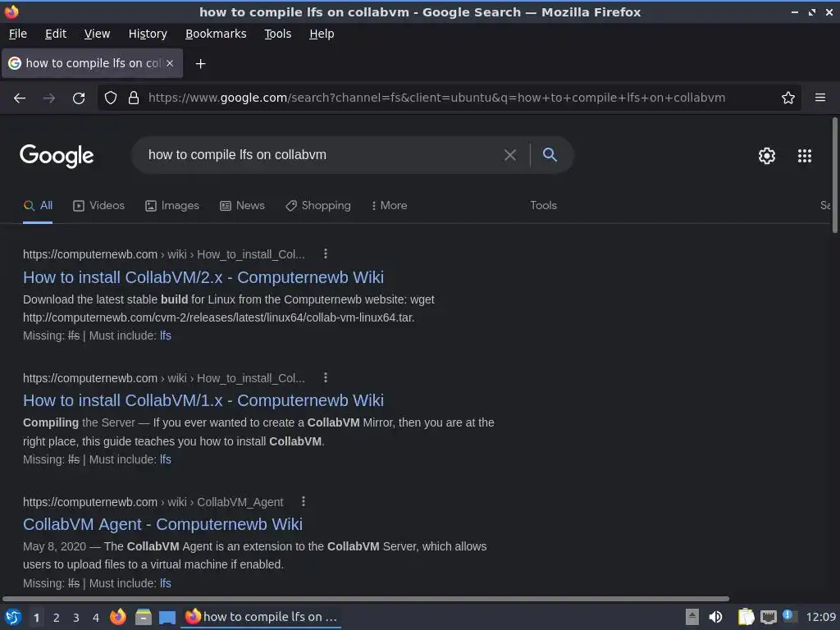Clear the Google search box text
Screen dimensions: 840x630
point(510,155)
